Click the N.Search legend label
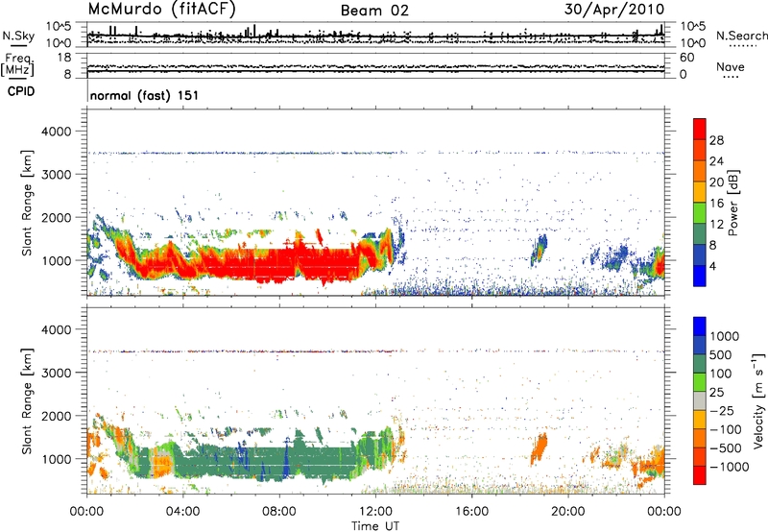 pyautogui.click(x=741, y=36)
